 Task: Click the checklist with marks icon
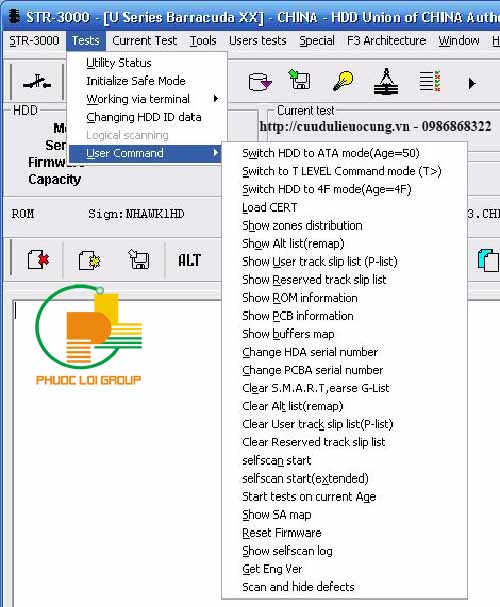tap(430, 81)
